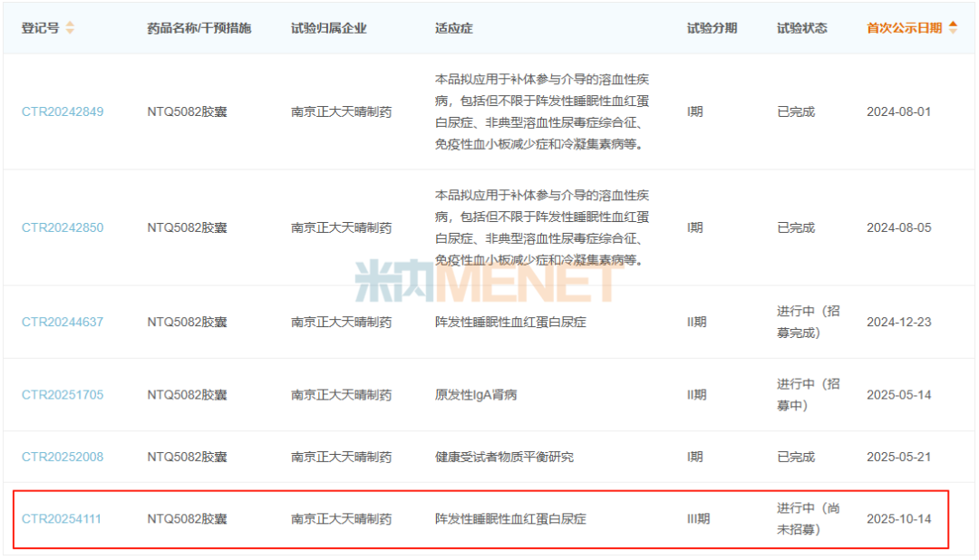Select 南京正大天晴制药 in the CTR20242850 row
The height and width of the screenshot is (560, 979).
(x=342, y=227)
